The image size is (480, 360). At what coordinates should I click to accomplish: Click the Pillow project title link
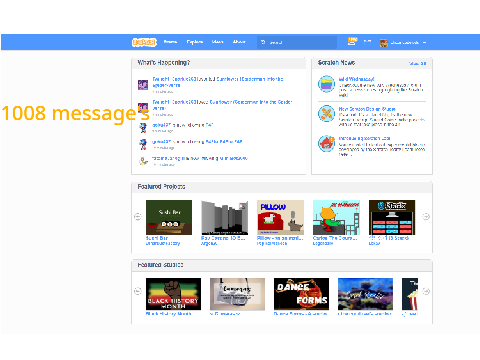[x=280, y=238]
